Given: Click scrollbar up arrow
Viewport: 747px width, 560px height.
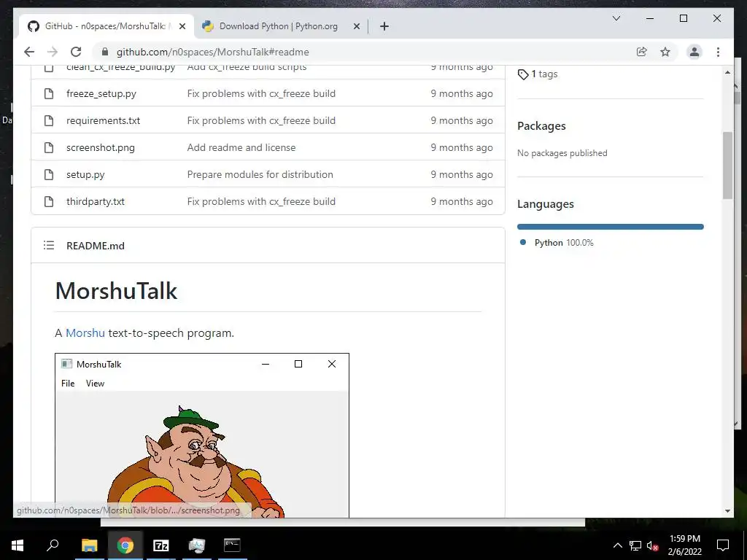Looking at the screenshot, I should click(727, 72).
